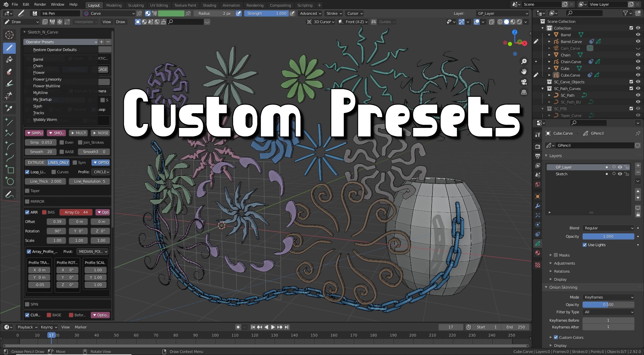Open the World properties tab
This screenshot has height=355, width=644.
538,184
